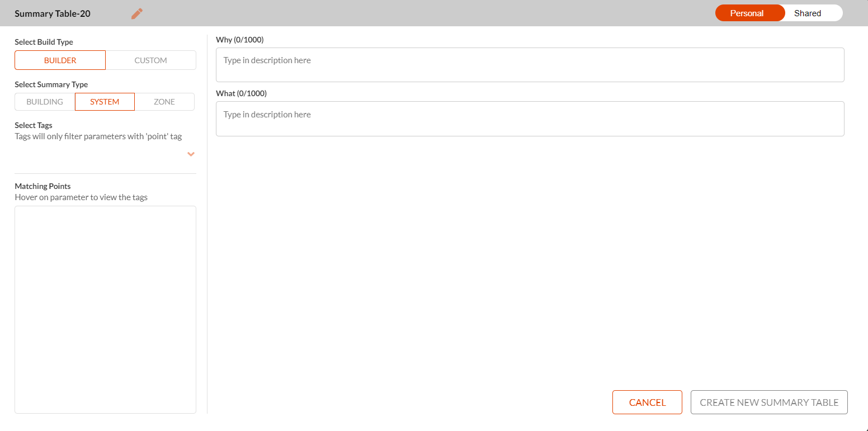Click the Select Tags heading
Viewport: 868px width, 431px height.
pos(34,125)
